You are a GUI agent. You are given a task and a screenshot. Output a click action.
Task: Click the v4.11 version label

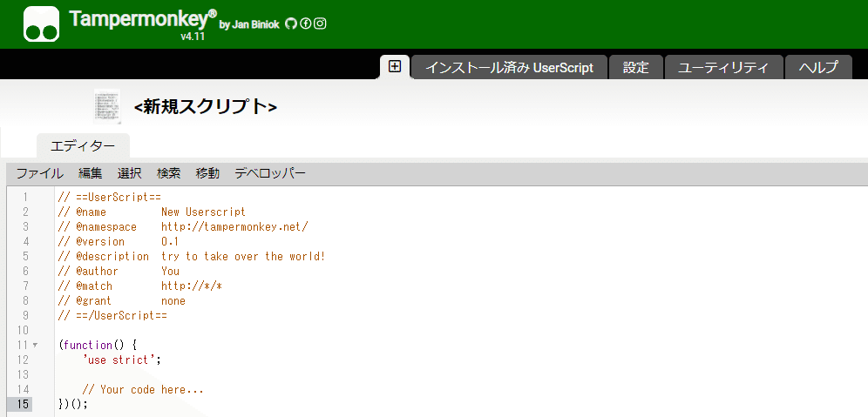pyautogui.click(x=193, y=37)
